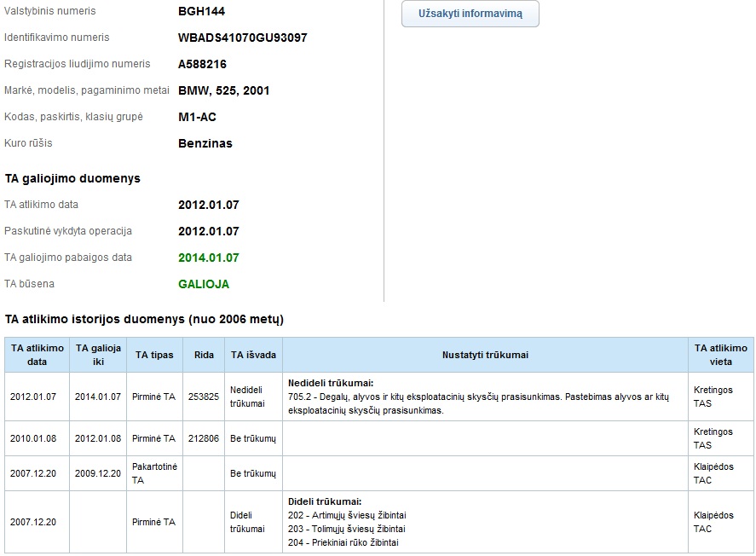Viewport: 756px width, 556px height.
Task: Click the Nustatyti trūkumai column header
Action: [x=485, y=355]
